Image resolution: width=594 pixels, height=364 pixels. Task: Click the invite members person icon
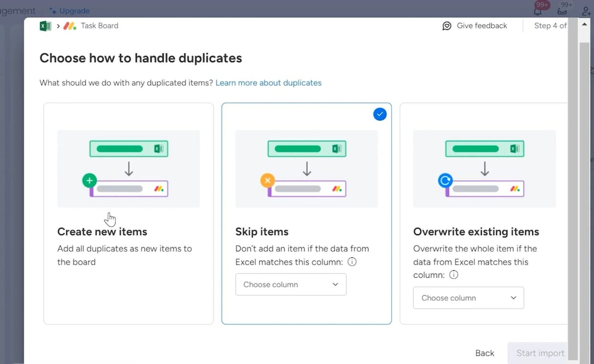pos(585,10)
